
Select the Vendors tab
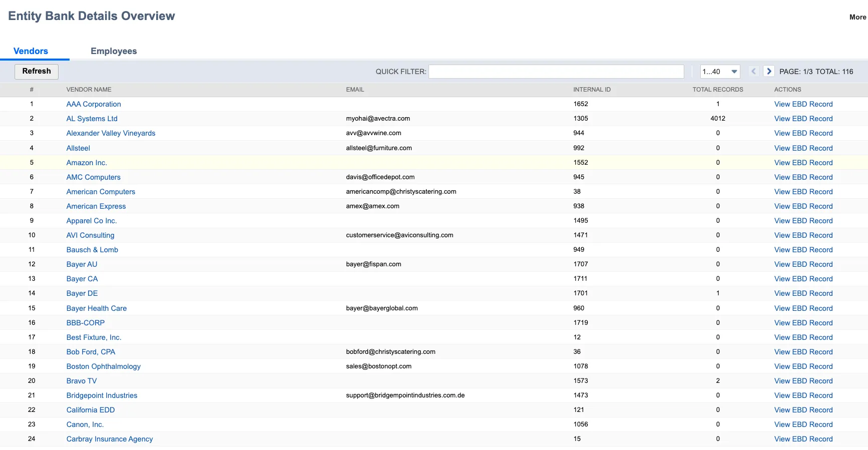pos(31,51)
